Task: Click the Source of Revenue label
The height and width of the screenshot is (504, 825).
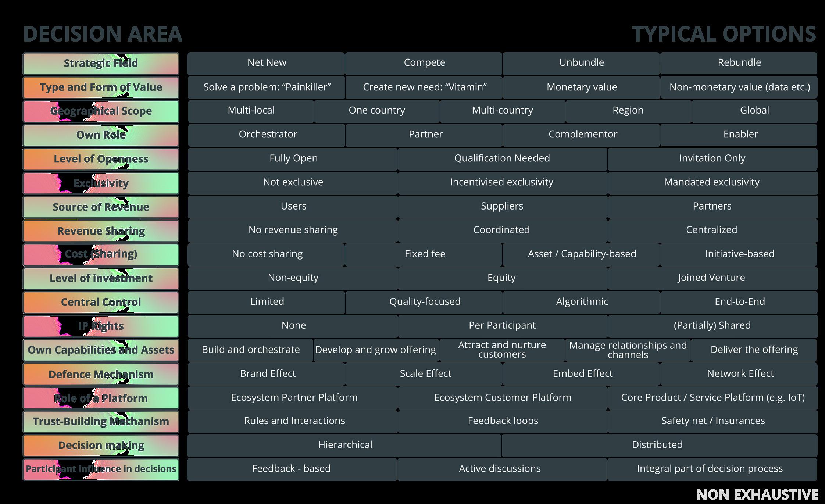Action: click(101, 207)
